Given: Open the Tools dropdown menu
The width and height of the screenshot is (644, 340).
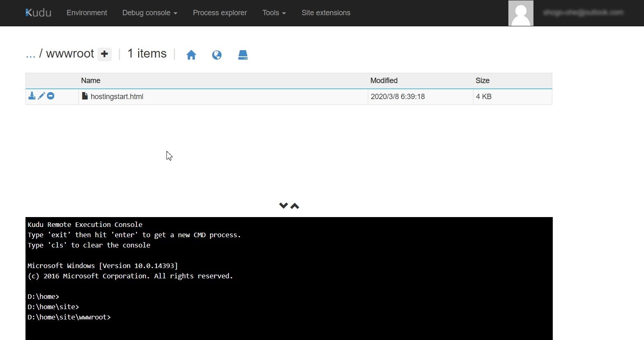Looking at the screenshot, I should (273, 13).
